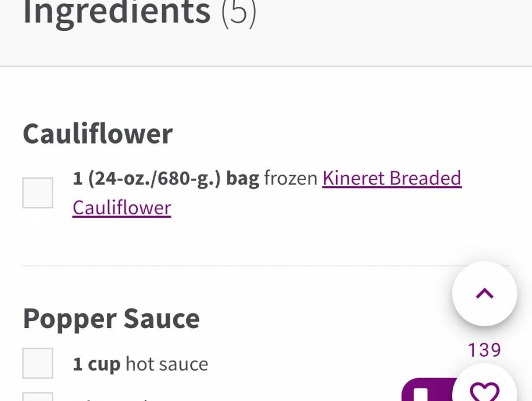Image resolution: width=532 pixels, height=401 pixels.
Task: Tap the Popper Sauce section title
Action: tap(111, 318)
